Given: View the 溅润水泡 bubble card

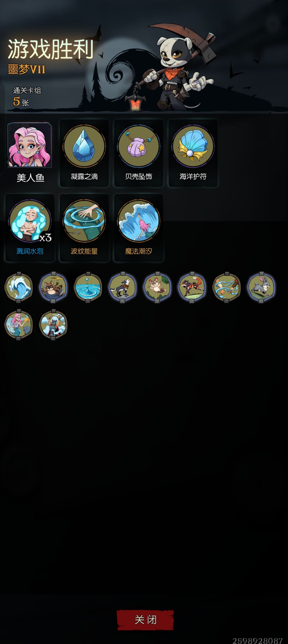Looking at the screenshot, I should coord(30,228).
